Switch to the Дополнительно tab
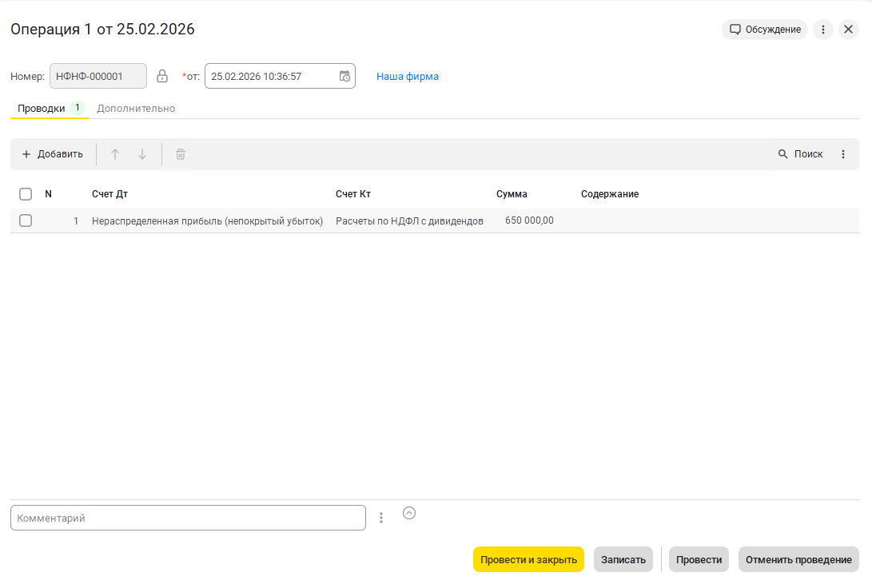872x588 pixels. pyautogui.click(x=136, y=109)
